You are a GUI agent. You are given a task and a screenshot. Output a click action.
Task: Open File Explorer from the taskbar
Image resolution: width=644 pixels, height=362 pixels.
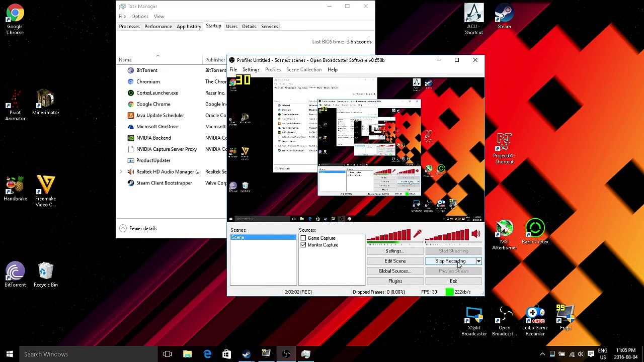tap(187, 354)
